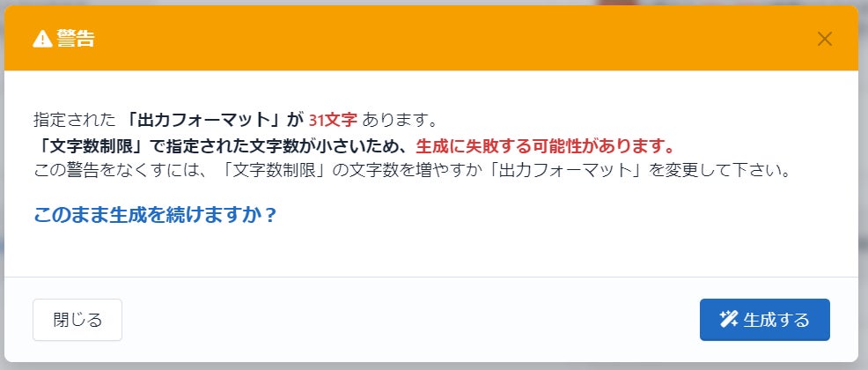Click the 警告 title text
868x370 pixels.
pos(76,39)
